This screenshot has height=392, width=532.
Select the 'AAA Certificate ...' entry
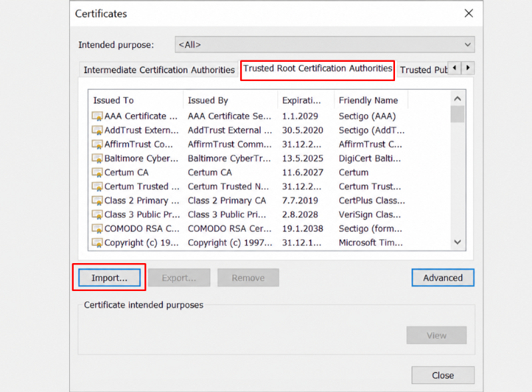tap(141, 116)
